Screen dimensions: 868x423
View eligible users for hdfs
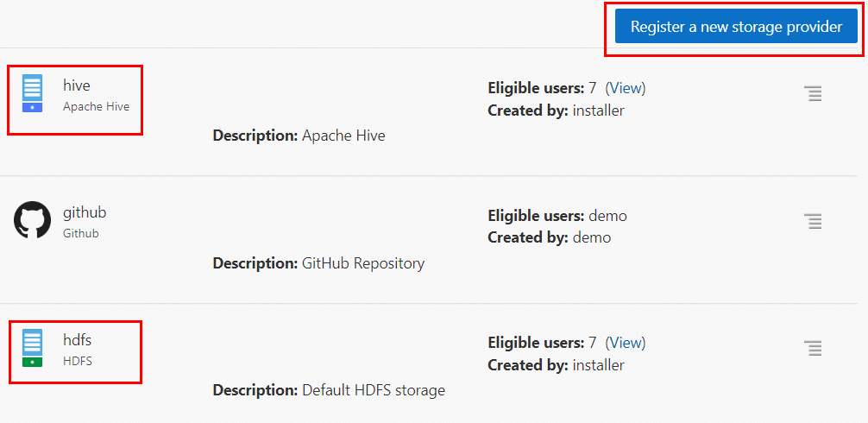pos(626,343)
